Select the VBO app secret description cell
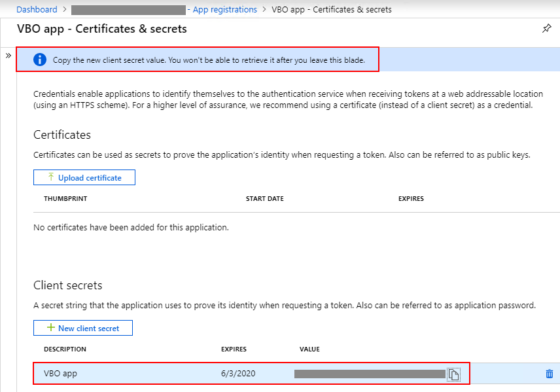Image resolution: width=560 pixels, height=392 pixels. point(60,374)
